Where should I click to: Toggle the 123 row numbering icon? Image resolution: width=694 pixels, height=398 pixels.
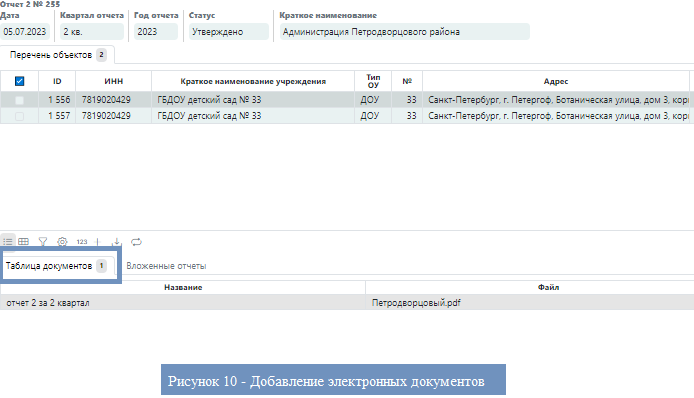82,242
